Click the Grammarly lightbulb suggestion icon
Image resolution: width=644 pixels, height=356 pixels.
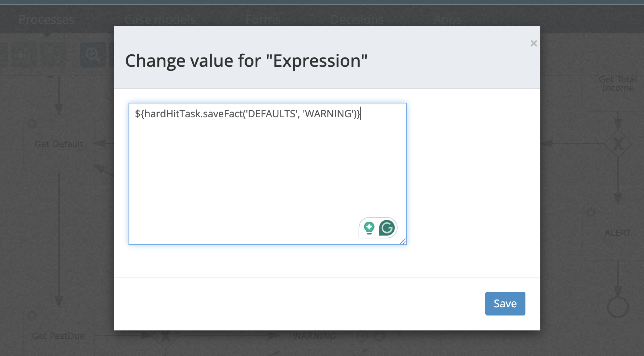pyautogui.click(x=369, y=228)
